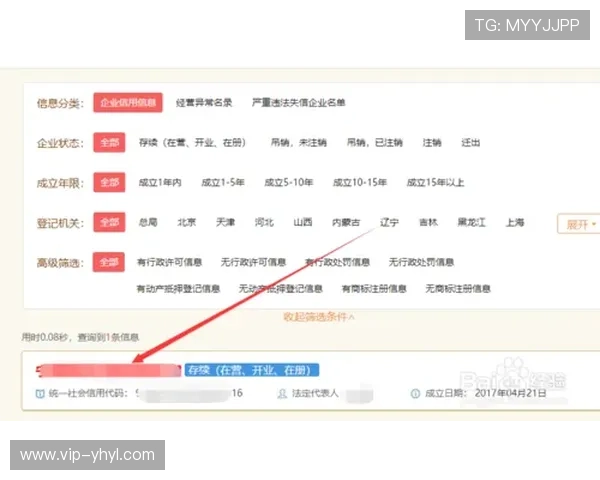600x480 pixels.
Task: Filter registration authority by 上海
Action: (x=515, y=222)
